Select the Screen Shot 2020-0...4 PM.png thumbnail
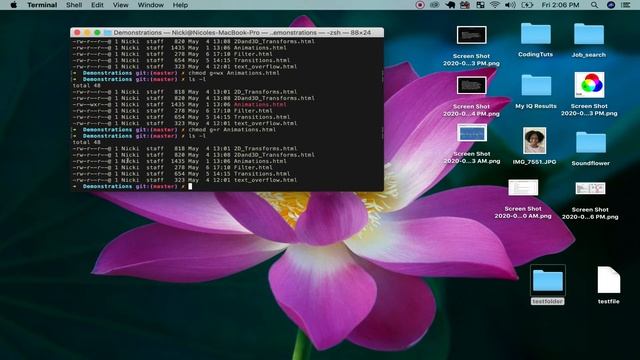 pos(471,85)
